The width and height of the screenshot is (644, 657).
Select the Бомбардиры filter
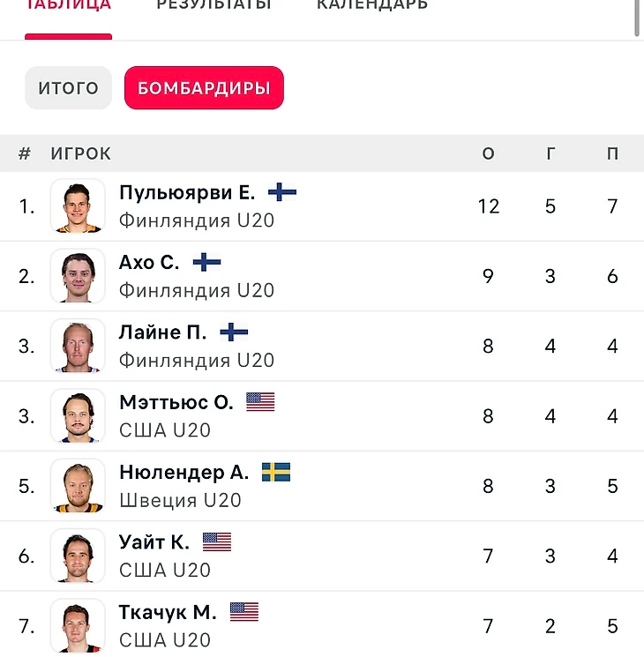[x=204, y=88]
